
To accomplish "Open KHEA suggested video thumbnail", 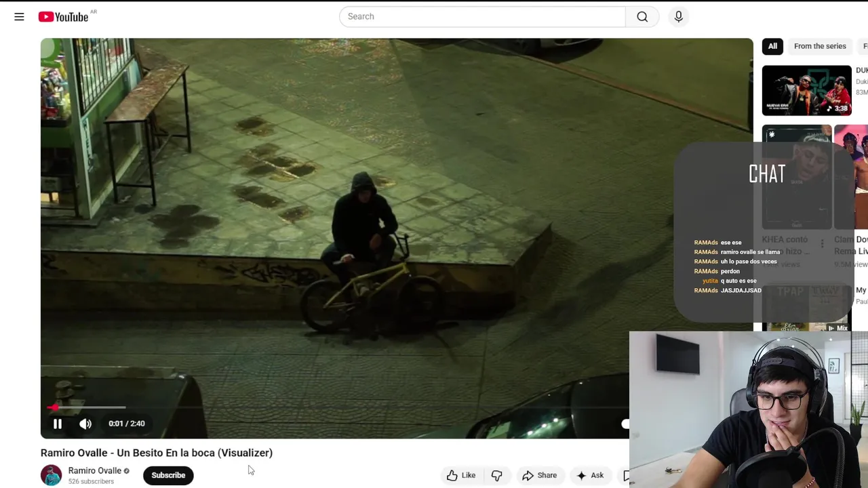I will click(x=797, y=178).
